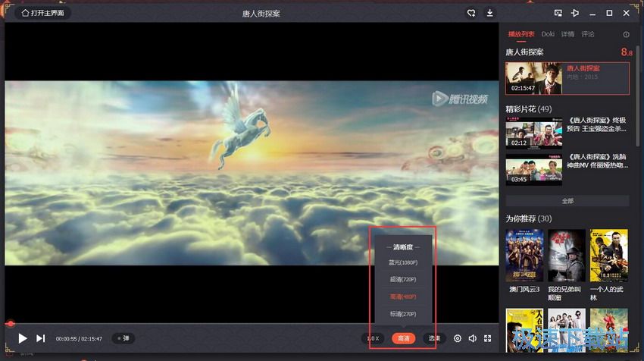Click the 洗脑神曲MV clip title
This screenshot has height=361, width=644.
point(597,162)
